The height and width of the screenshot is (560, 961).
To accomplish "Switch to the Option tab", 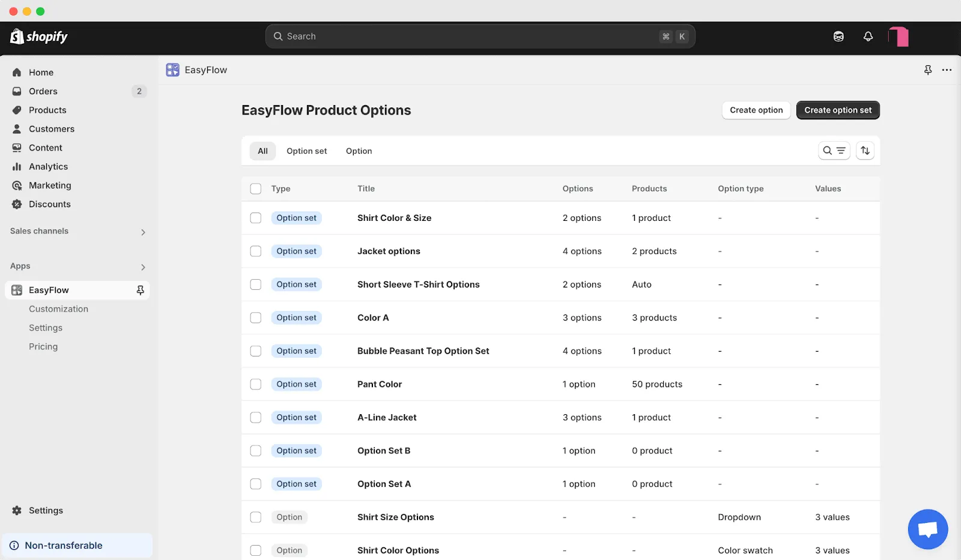I will 359,151.
